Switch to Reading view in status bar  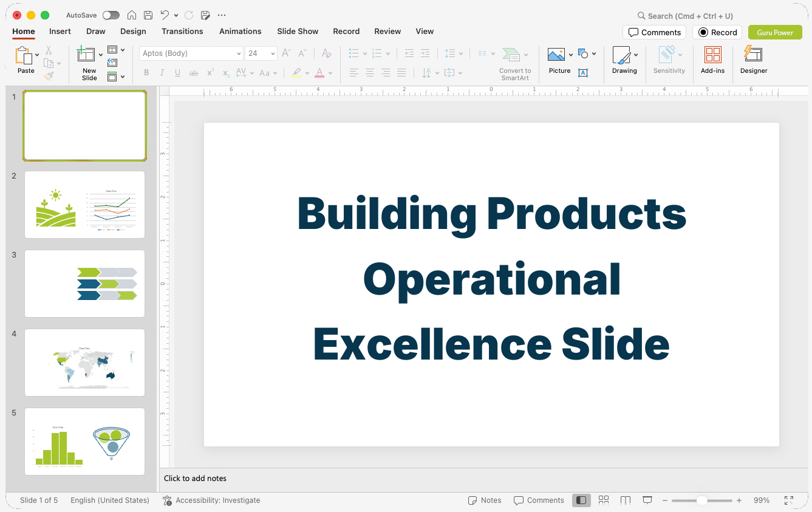626,500
